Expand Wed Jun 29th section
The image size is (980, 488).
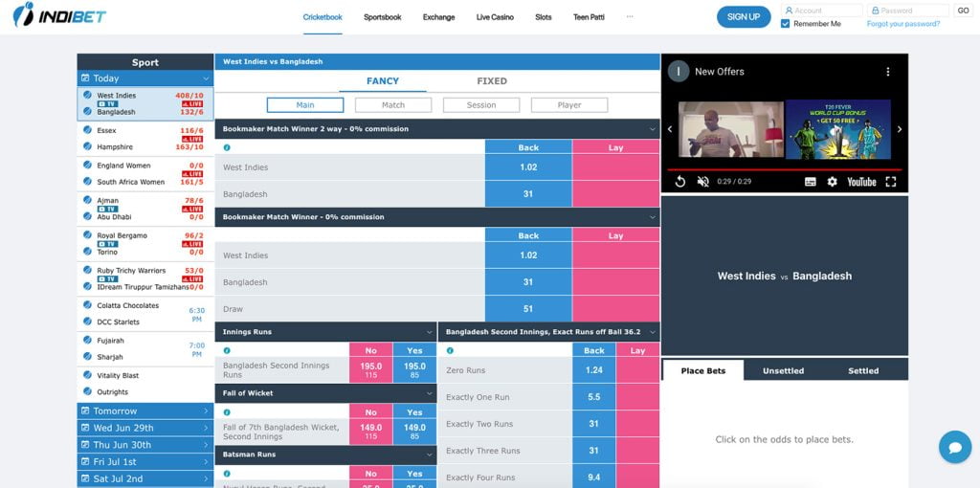(x=145, y=428)
